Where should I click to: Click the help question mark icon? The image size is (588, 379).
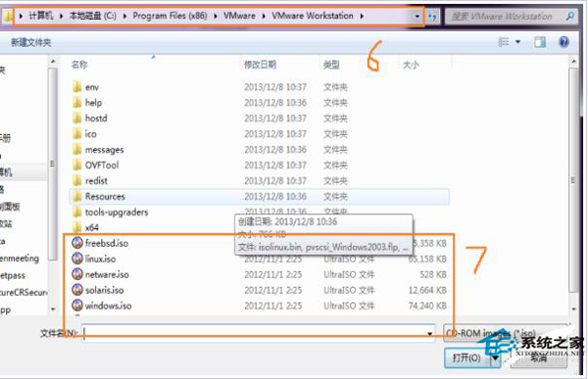[x=563, y=42]
